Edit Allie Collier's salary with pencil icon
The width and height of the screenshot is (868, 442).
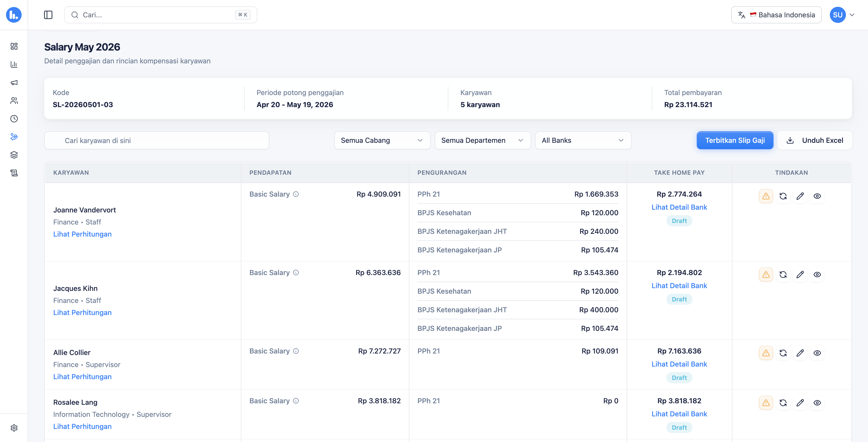pyautogui.click(x=800, y=353)
